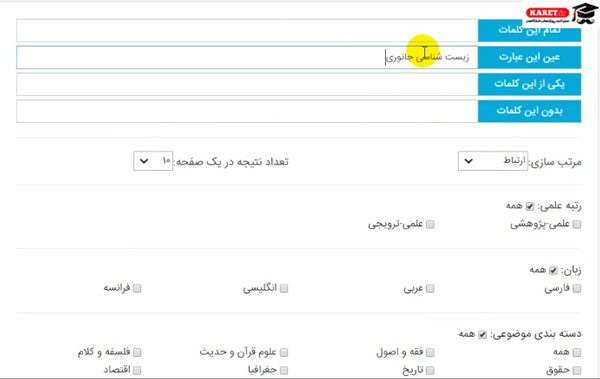
Task: Click the زبان label text
Action: click(x=571, y=270)
